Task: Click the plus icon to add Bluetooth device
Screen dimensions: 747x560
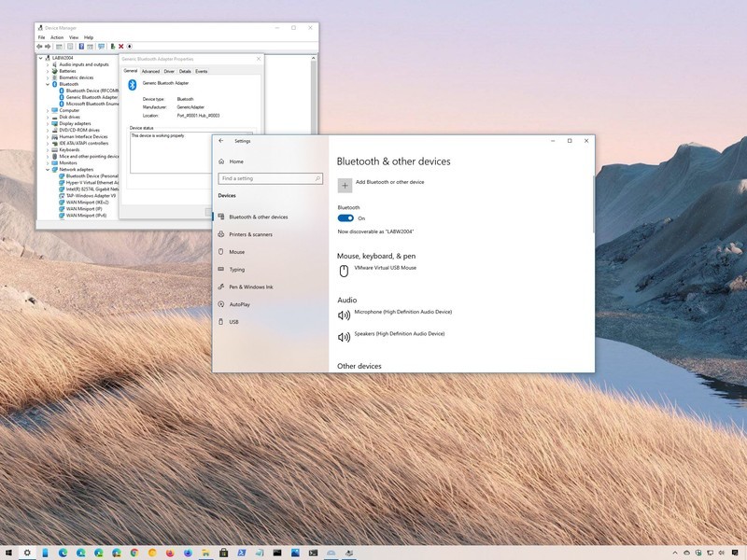Action: coord(345,186)
